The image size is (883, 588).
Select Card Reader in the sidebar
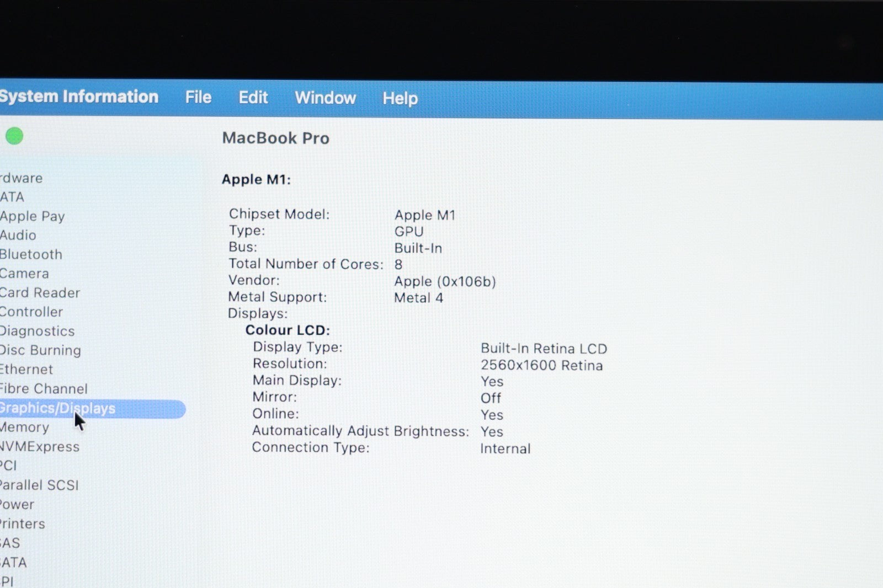pyautogui.click(x=40, y=293)
